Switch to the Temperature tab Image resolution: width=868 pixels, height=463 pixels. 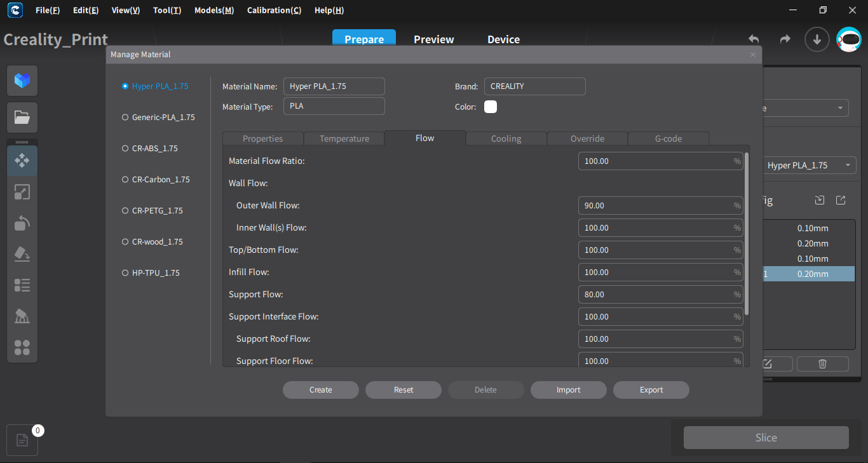(344, 138)
